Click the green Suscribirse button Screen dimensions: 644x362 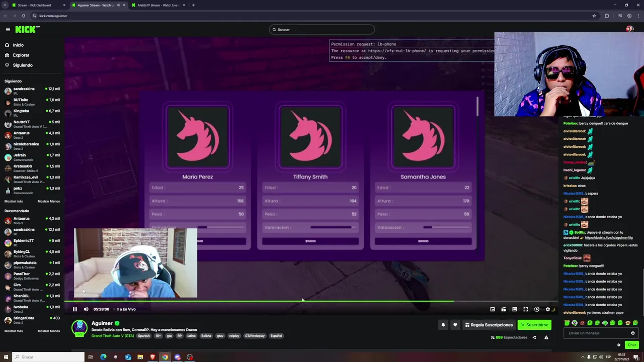[x=534, y=325]
